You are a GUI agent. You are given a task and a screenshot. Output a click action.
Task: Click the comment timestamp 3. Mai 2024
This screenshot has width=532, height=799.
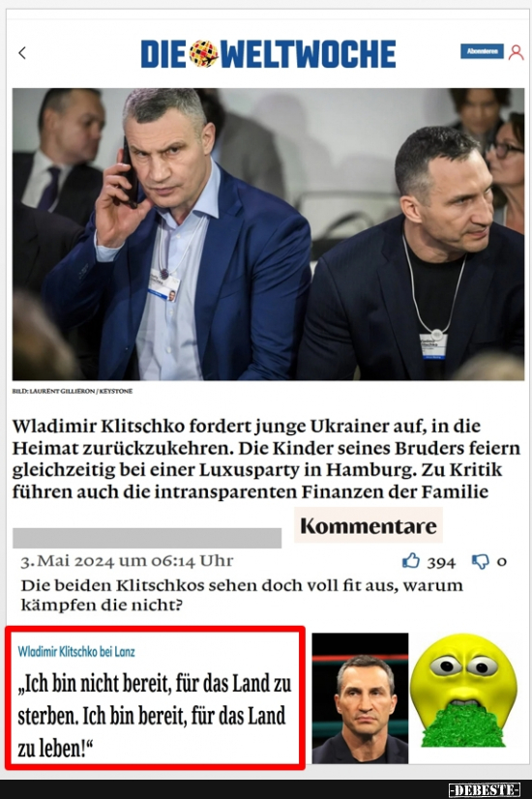(127, 561)
